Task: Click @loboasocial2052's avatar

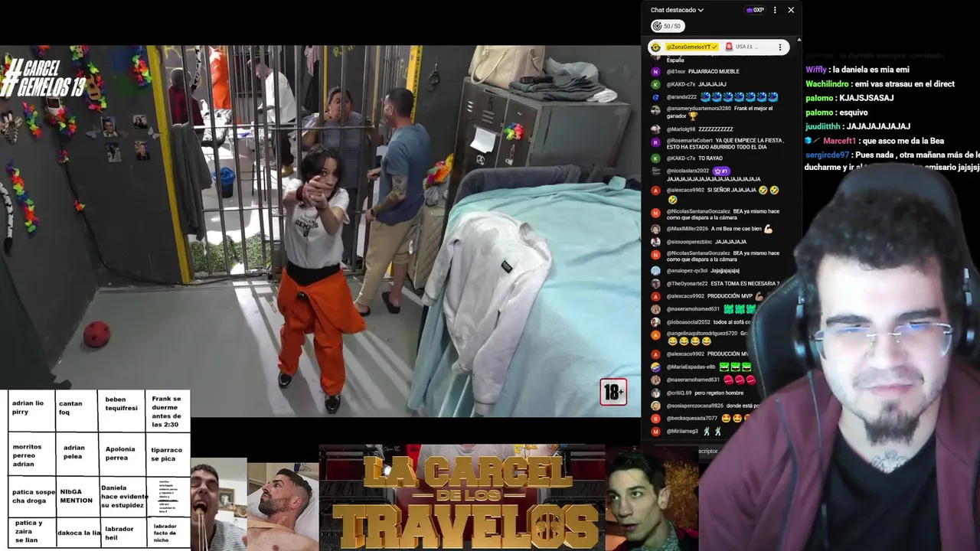Action: coord(655,322)
